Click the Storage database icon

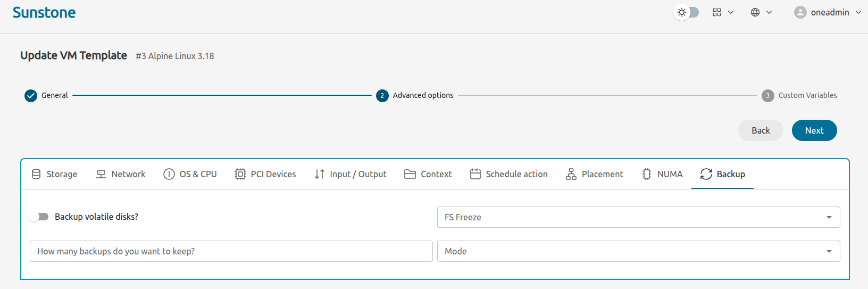[x=36, y=174]
